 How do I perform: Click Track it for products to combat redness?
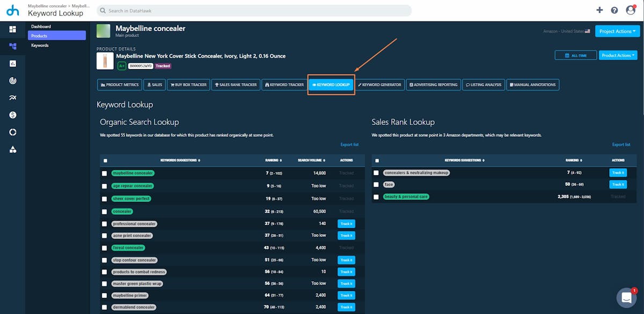click(x=346, y=272)
